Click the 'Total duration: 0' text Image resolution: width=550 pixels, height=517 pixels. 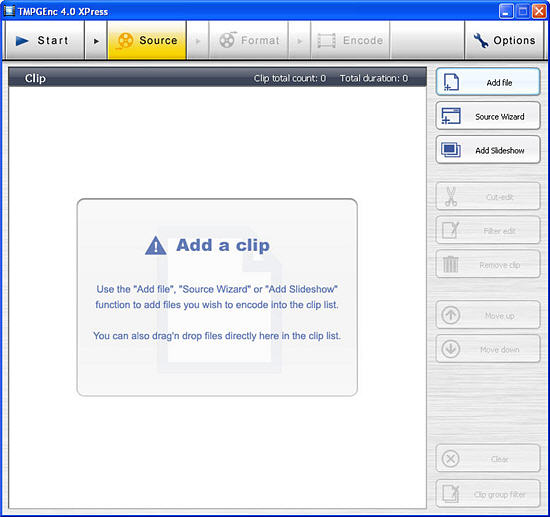click(374, 78)
